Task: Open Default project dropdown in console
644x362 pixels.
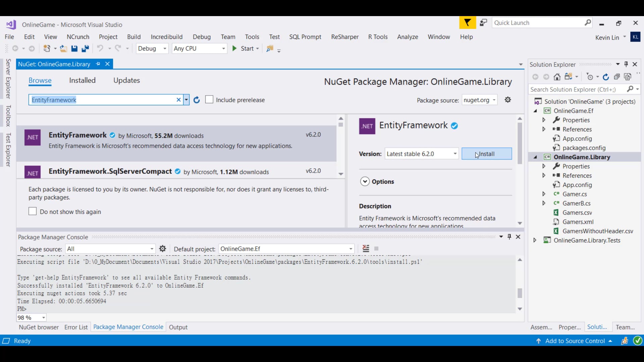Action: coord(351,249)
